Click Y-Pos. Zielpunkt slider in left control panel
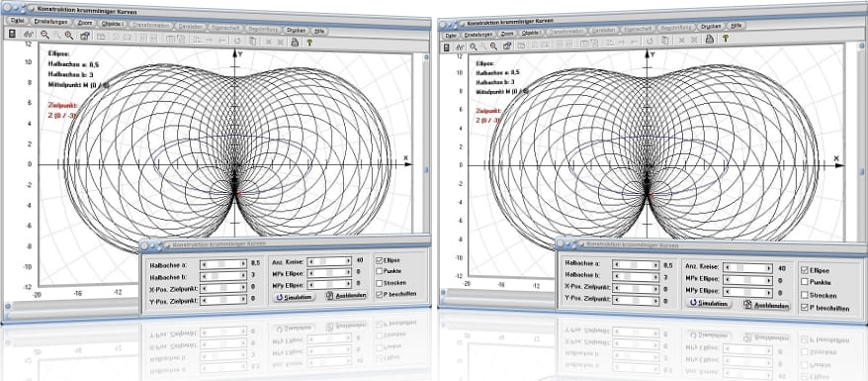 point(223,300)
